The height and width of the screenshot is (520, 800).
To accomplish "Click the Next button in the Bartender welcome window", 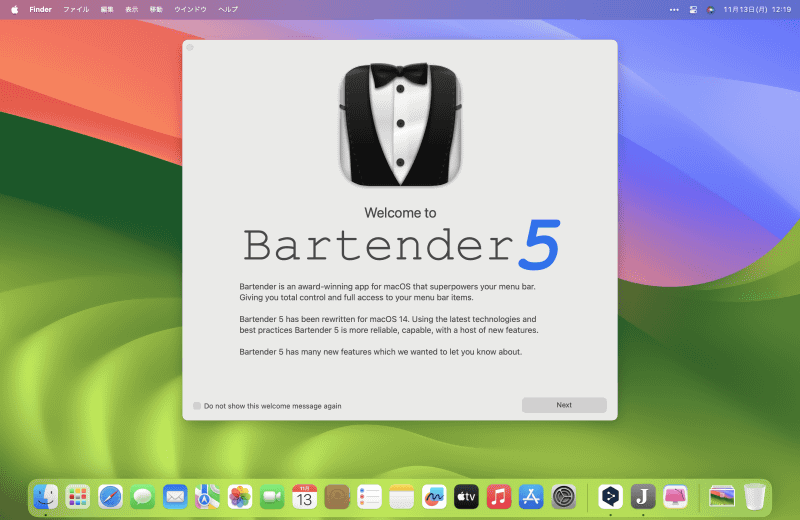I will tap(564, 405).
